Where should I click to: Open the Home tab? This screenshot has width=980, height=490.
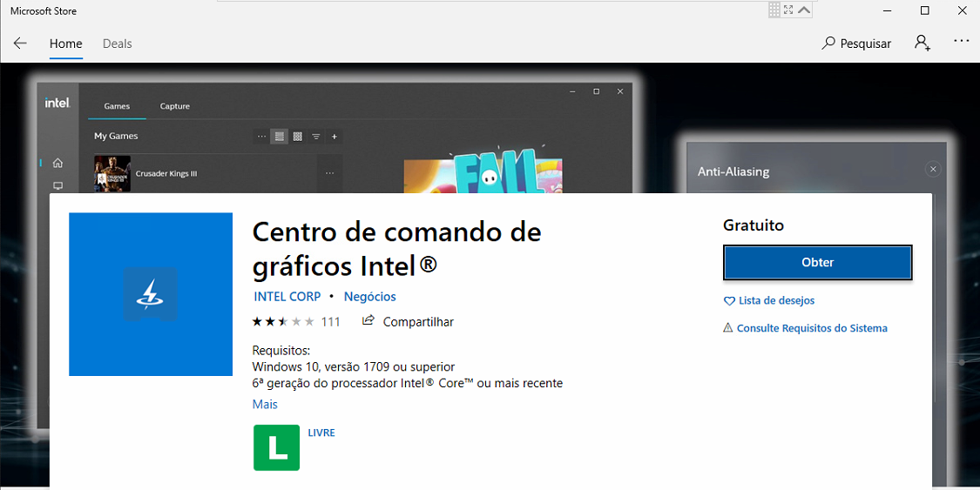65,44
